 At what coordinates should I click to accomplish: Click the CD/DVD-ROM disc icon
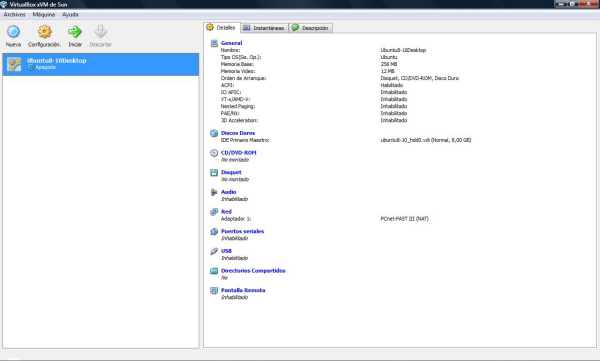[x=214, y=153]
